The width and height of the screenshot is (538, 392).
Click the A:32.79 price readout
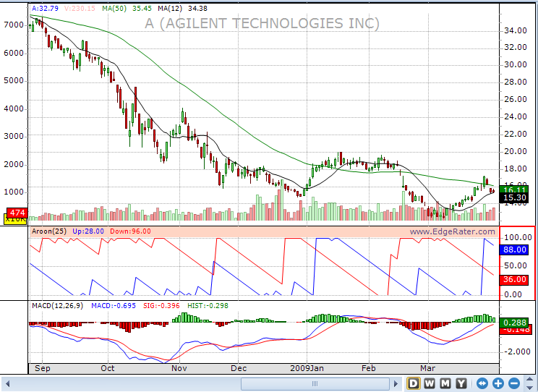45,8
